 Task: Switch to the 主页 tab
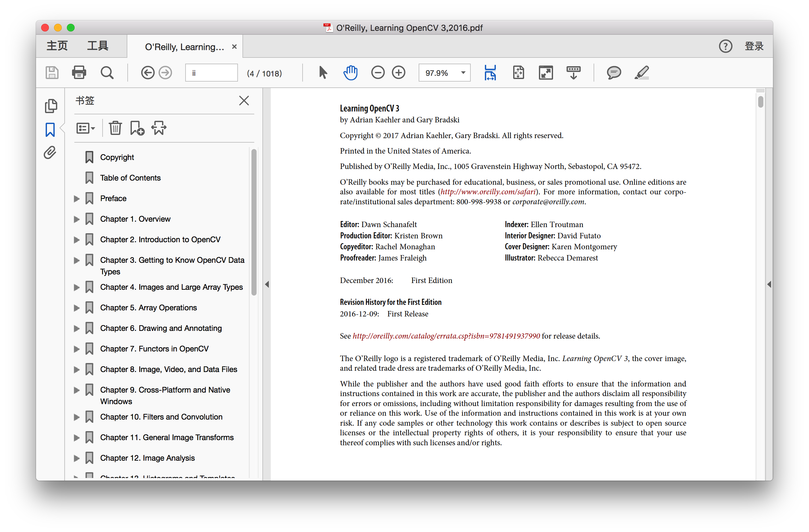point(57,46)
